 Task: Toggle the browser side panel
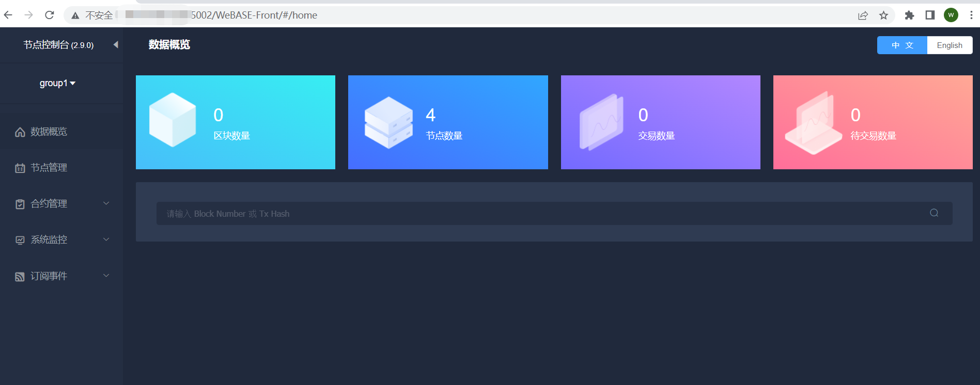[x=930, y=15]
